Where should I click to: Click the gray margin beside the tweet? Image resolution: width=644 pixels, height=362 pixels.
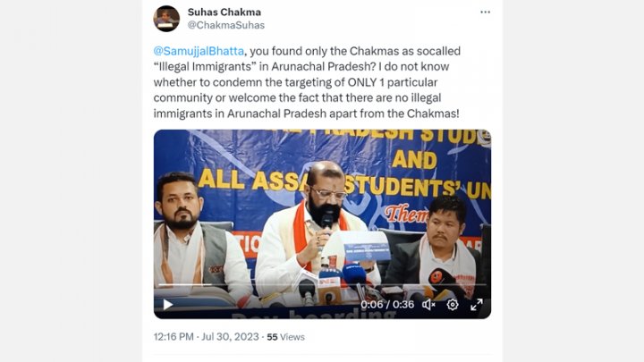coord(71,181)
